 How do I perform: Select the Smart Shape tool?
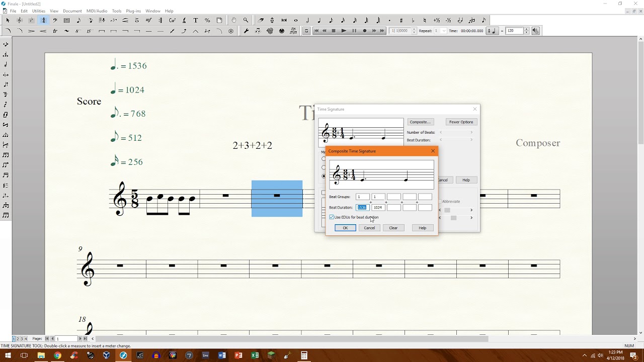click(x=125, y=20)
